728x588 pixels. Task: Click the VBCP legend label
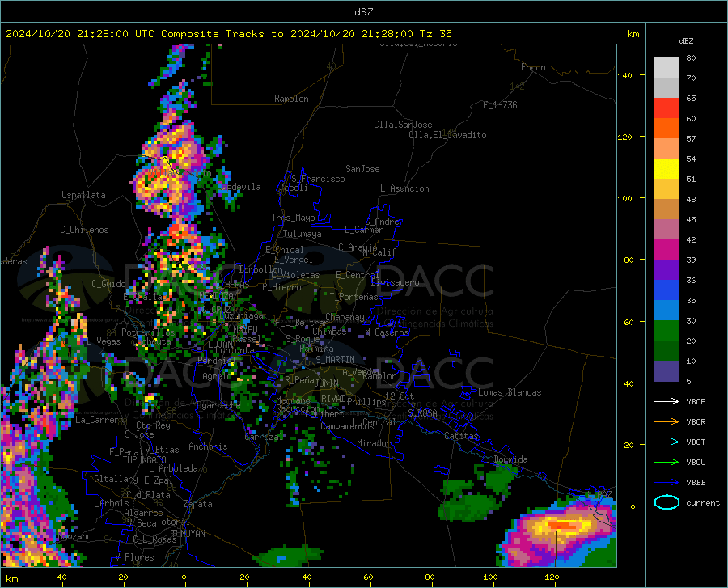point(696,401)
